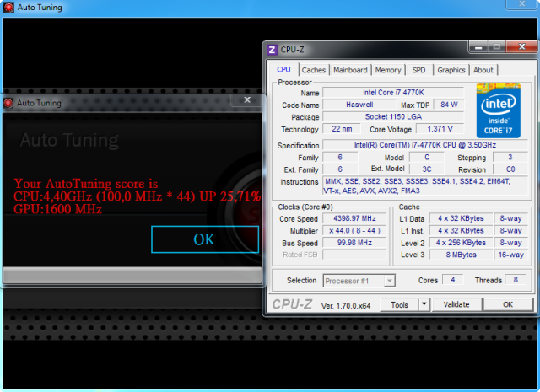Click the Threads count value 8

516,280
